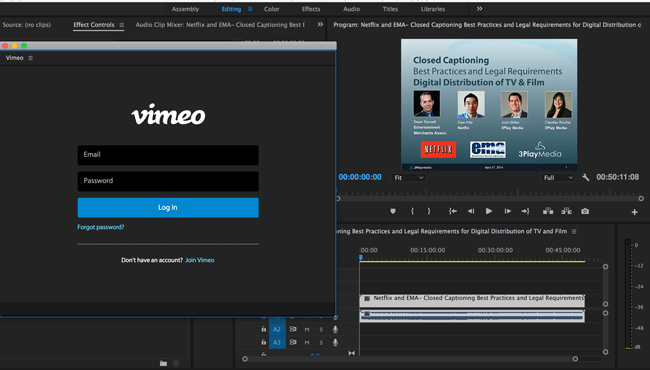The width and height of the screenshot is (650, 370).
Task: Go to Out point in Program monitor
Action: (x=525, y=211)
